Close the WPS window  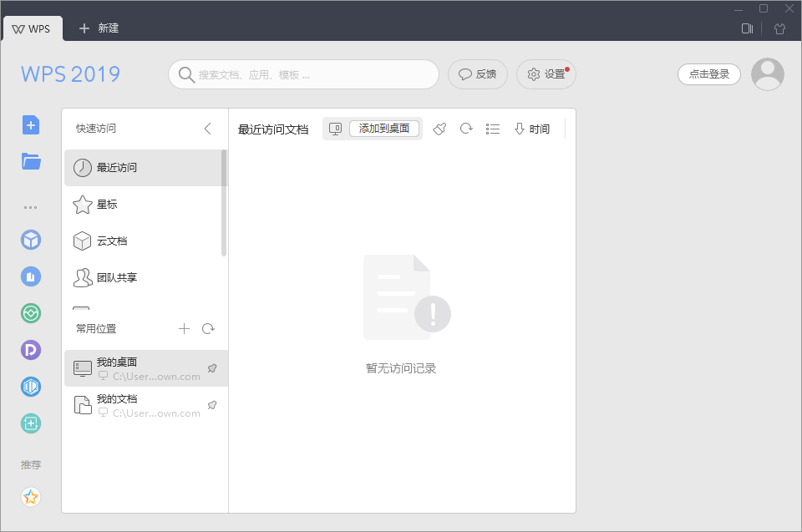pyautogui.click(x=789, y=8)
